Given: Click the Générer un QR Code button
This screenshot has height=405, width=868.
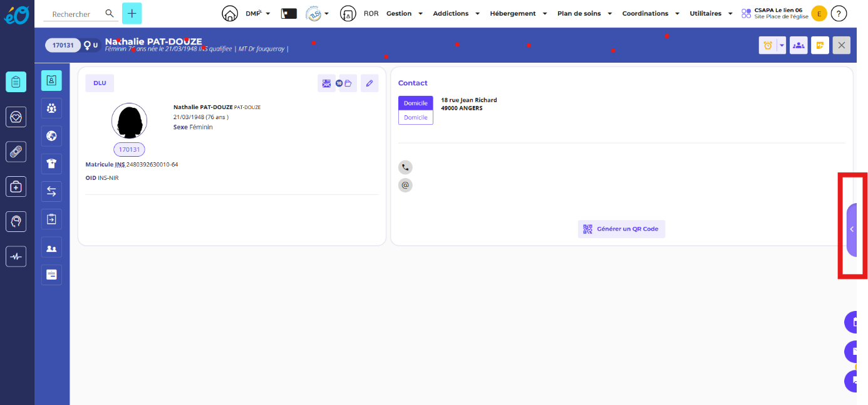Looking at the screenshot, I should click(x=621, y=229).
